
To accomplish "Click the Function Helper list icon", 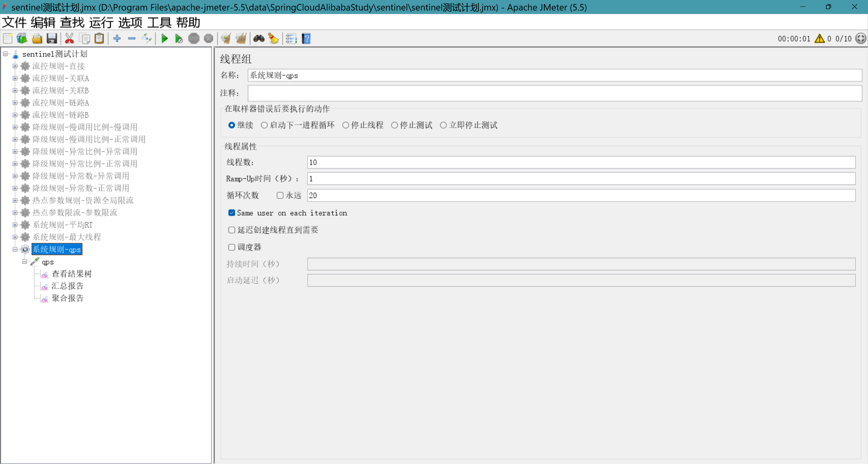I will (x=291, y=39).
